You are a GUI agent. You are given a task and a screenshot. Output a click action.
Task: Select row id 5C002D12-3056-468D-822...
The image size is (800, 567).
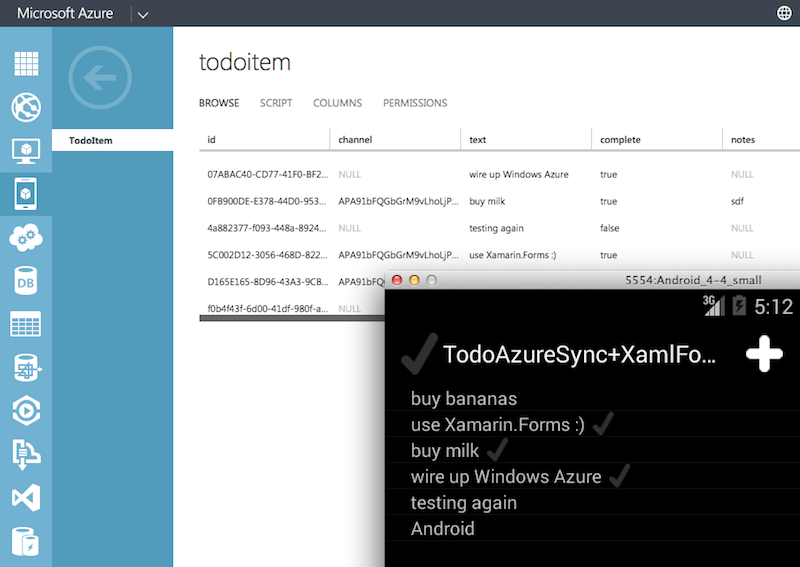pos(267,255)
